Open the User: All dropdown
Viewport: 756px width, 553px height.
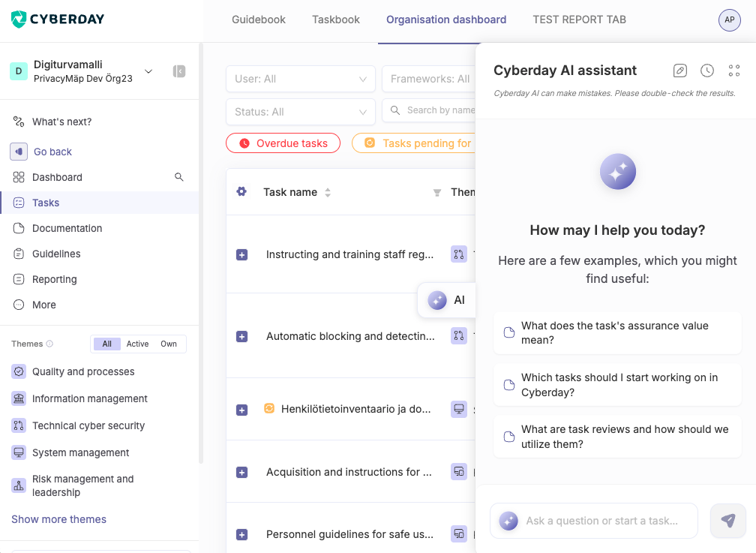coord(300,79)
